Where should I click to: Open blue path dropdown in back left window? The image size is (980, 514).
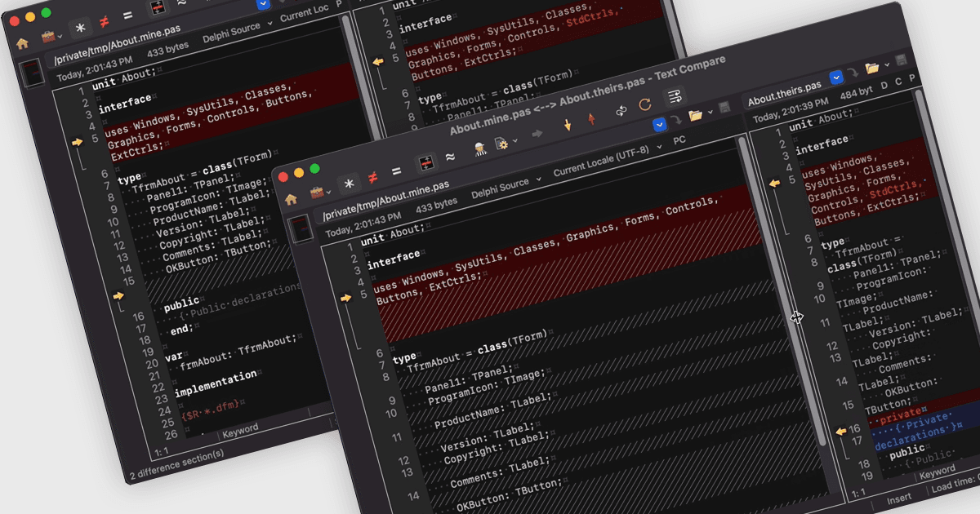tap(262, 3)
